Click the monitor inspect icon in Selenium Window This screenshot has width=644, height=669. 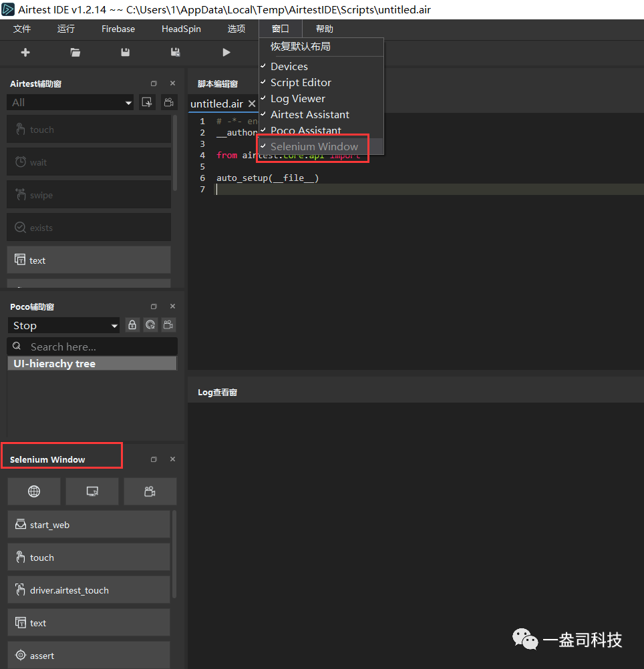pyautogui.click(x=92, y=491)
